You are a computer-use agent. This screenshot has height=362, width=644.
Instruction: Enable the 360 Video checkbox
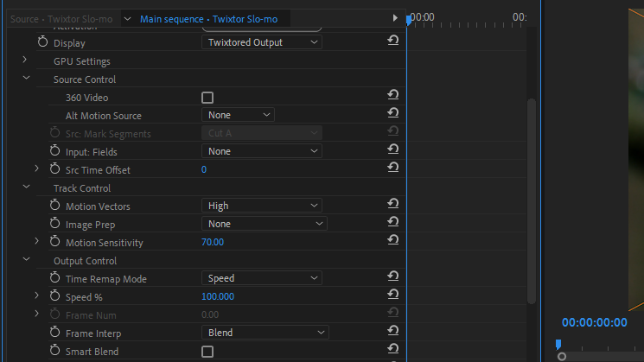point(207,98)
